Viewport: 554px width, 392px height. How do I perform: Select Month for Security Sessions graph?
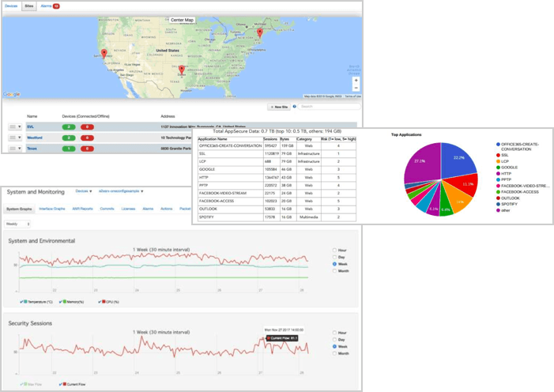334,353
